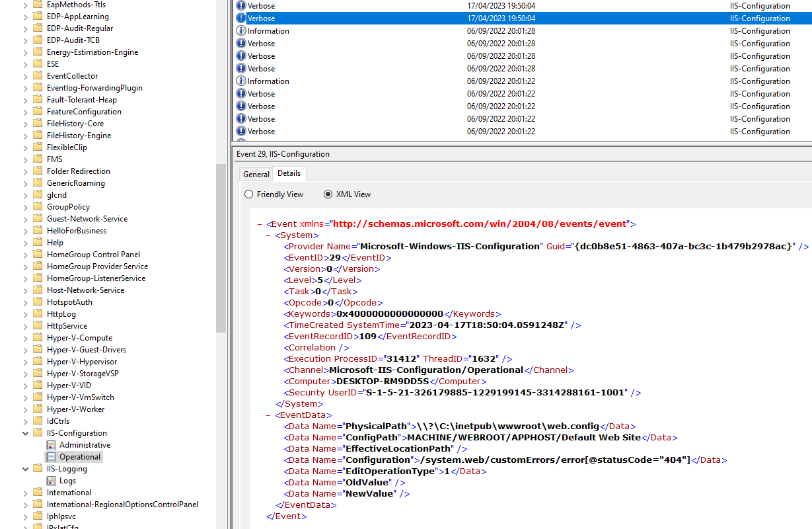Click the International folder icon
The width and height of the screenshot is (812, 529).
(x=38, y=493)
